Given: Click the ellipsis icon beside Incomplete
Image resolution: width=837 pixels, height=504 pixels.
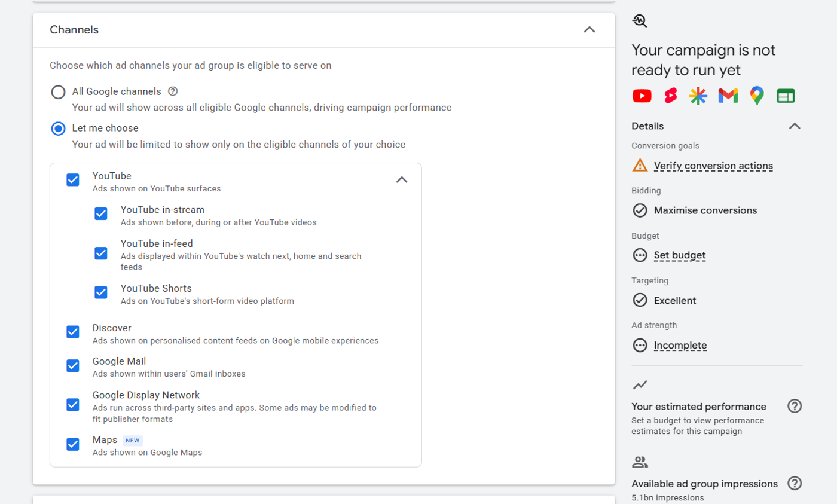Looking at the screenshot, I should click(640, 345).
